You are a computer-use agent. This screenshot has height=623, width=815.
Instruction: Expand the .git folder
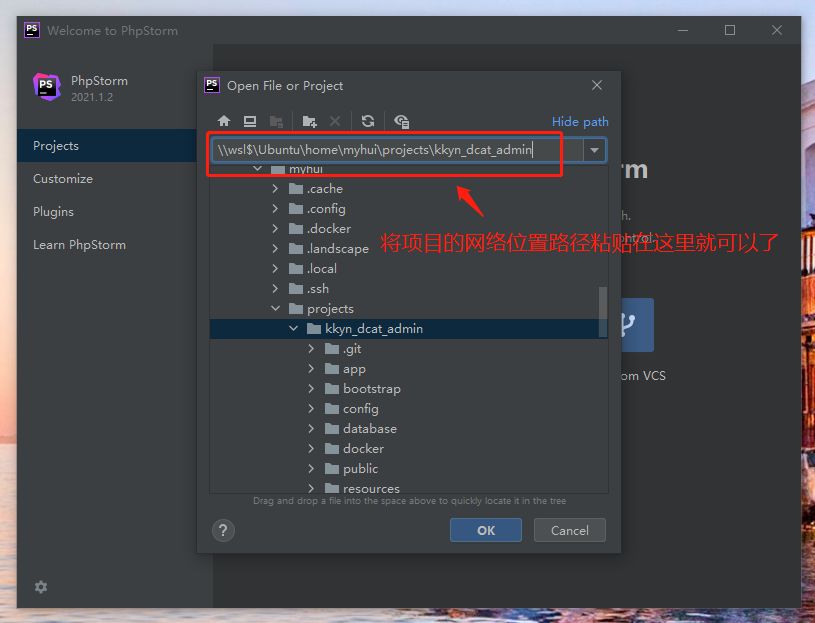312,349
